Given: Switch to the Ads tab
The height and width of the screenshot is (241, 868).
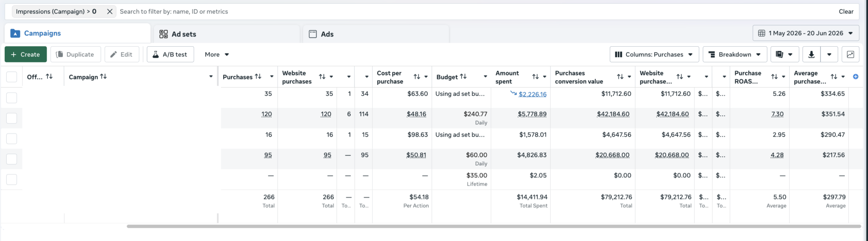Looking at the screenshot, I should pos(376,34).
